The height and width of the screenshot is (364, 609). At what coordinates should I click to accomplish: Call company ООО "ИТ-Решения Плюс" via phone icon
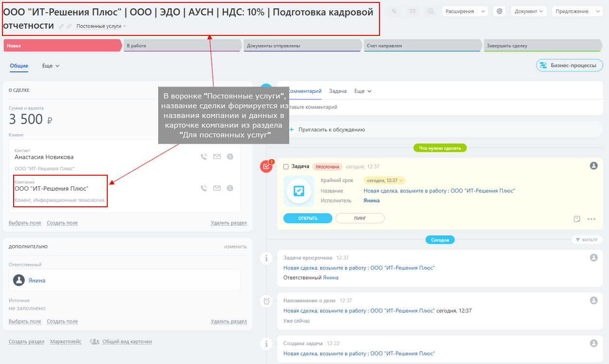204,188
